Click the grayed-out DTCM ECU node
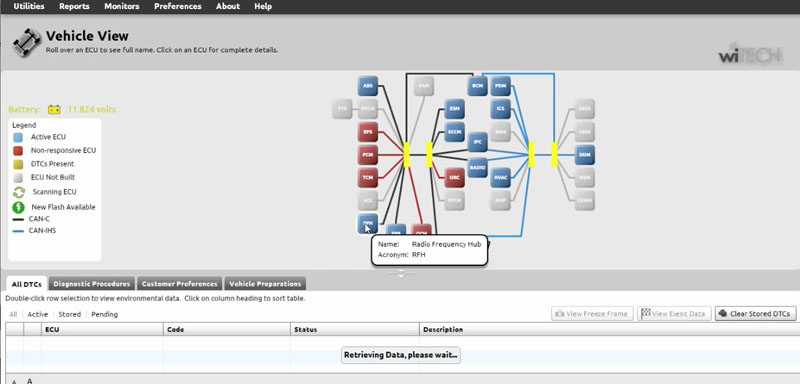Screen dimensions: 800x384 (367, 109)
